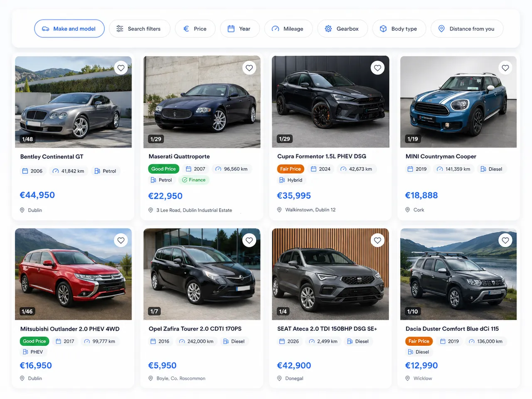Click the fuel pump icon beside Hybrid
The width and height of the screenshot is (532, 399).
click(282, 180)
